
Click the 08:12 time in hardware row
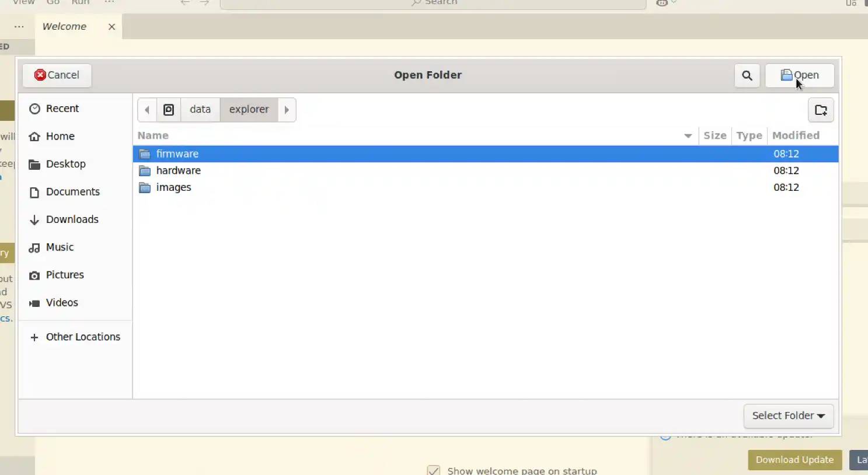click(x=786, y=171)
